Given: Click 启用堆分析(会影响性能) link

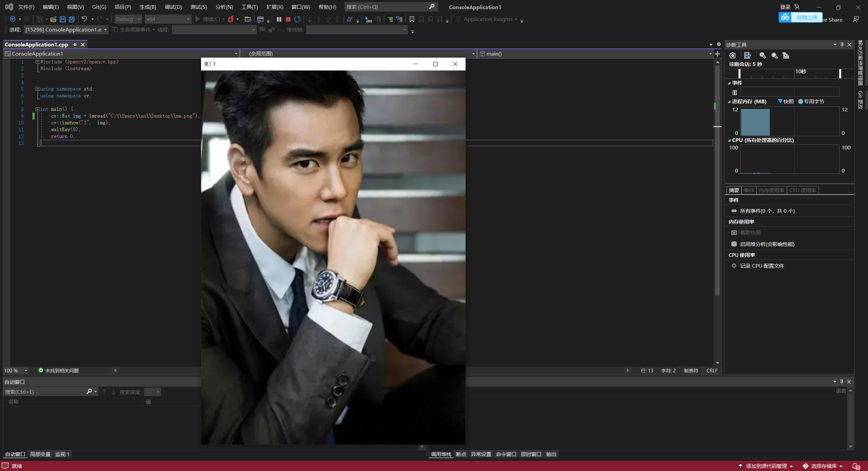Looking at the screenshot, I should click(767, 244).
